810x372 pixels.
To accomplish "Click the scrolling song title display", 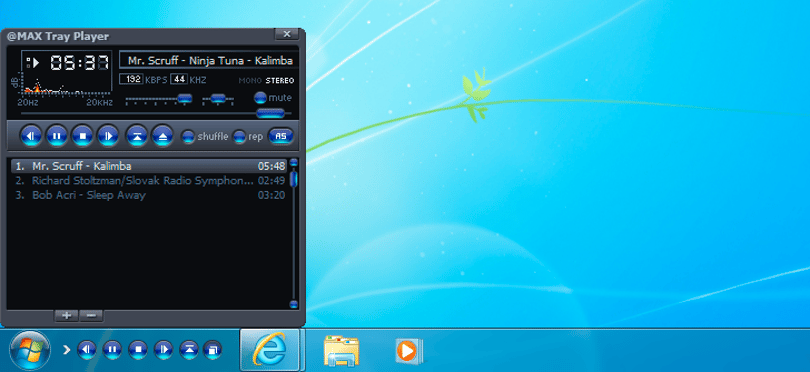I will point(209,60).
